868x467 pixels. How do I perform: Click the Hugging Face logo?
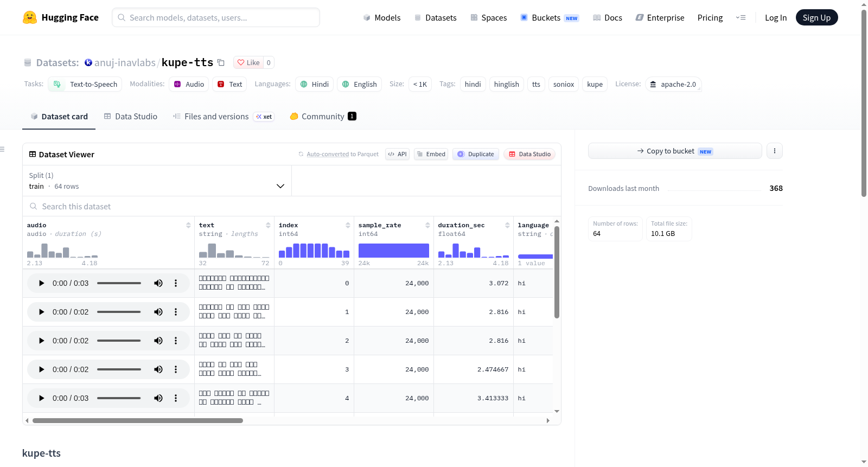pyautogui.click(x=61, y=17)
